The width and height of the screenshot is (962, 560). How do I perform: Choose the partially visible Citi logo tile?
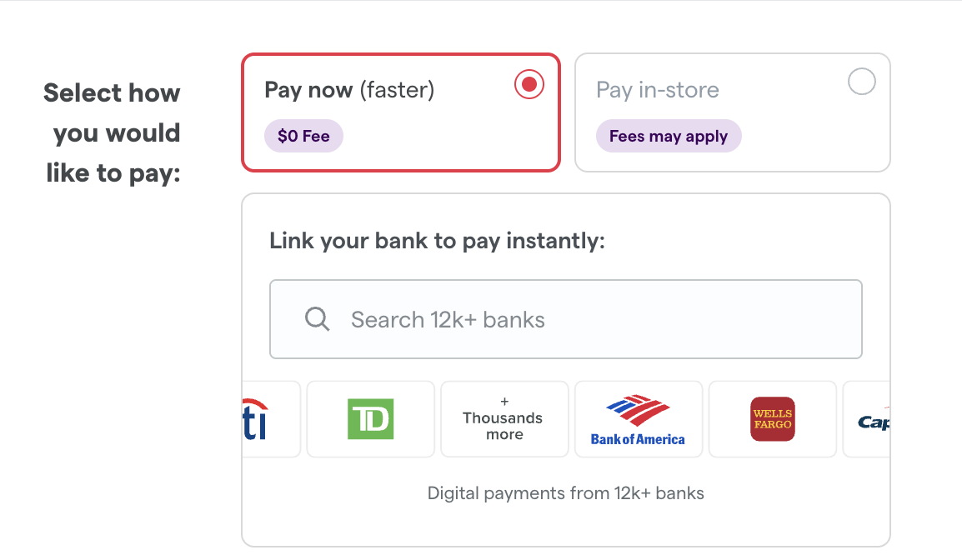[271, 419]
